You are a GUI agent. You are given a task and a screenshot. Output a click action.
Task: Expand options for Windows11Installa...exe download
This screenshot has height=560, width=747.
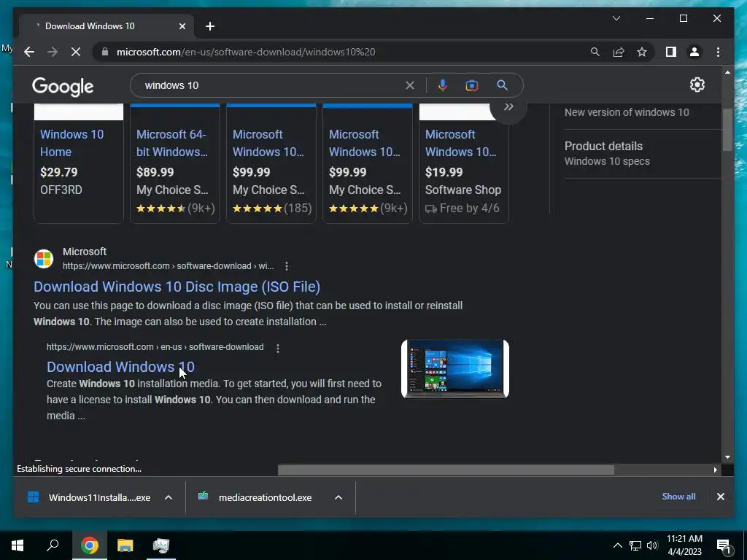pyautogui.click(x=169, y=497)
